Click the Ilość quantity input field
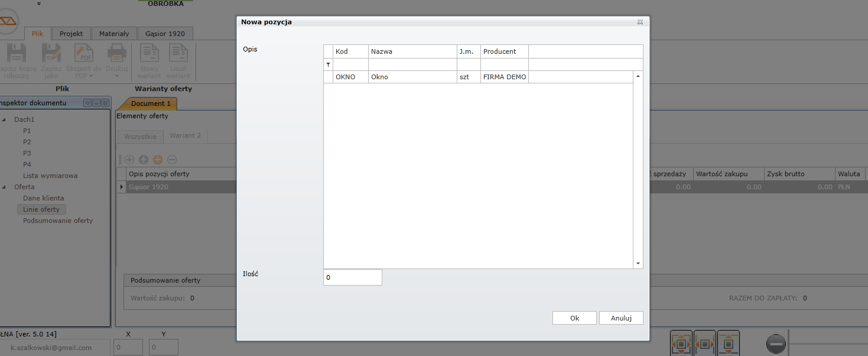868x356 pixels. coord(353,277)
